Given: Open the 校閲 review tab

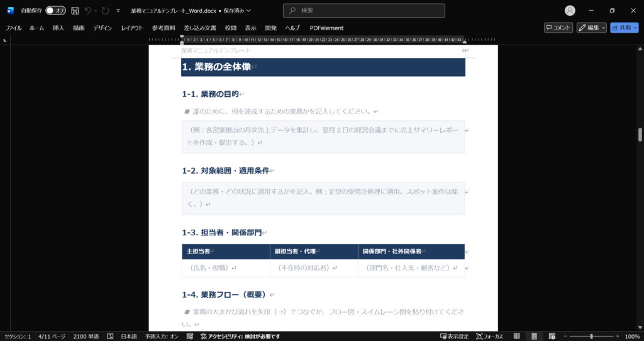Looking at the screenshot, I should [231, 28].
